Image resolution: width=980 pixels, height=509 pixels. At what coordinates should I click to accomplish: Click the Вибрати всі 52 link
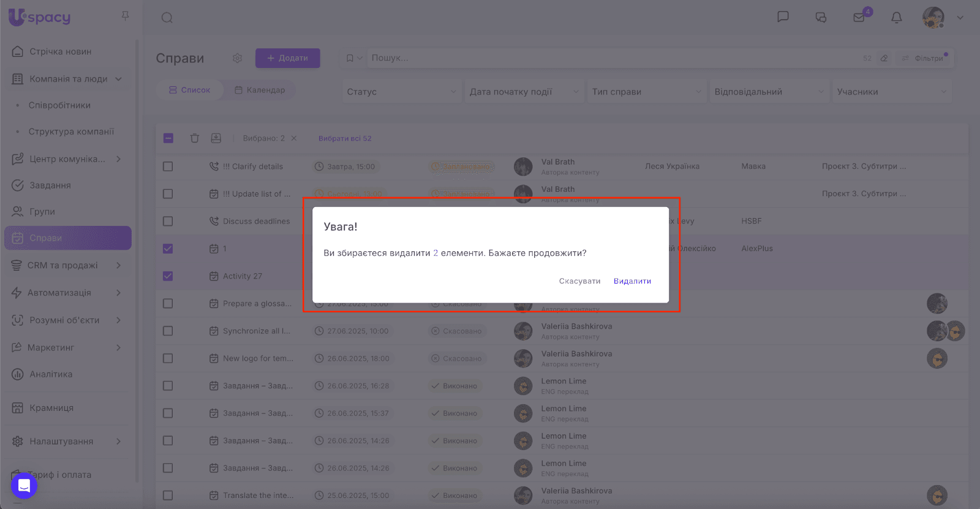tap(345, 138)
